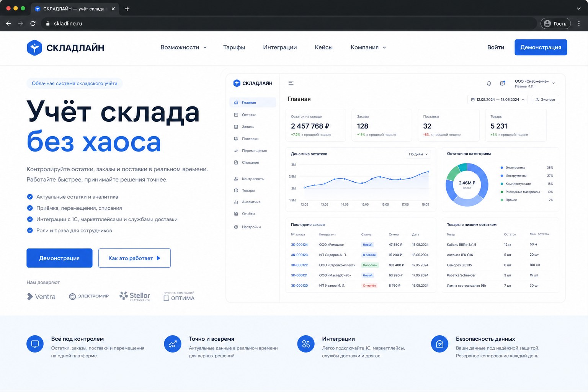This screenshot has height=392, width=588.
Task: Click the donut chart center 2.46M ₽
Action: click(x=467, y=185)
